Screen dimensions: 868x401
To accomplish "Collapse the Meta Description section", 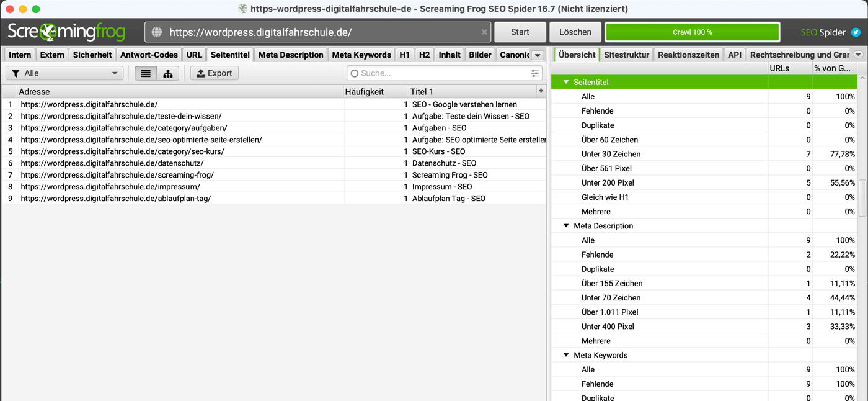I will (x=566, y=226).
